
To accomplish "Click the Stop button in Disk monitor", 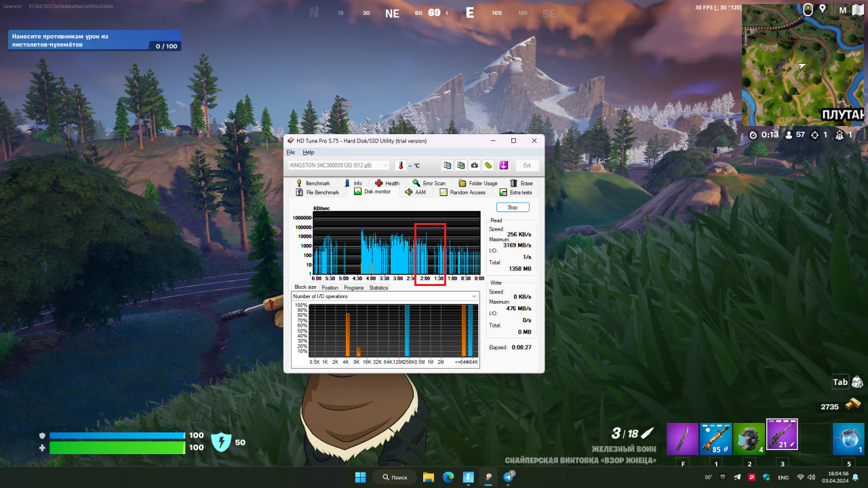I will 513,207.
